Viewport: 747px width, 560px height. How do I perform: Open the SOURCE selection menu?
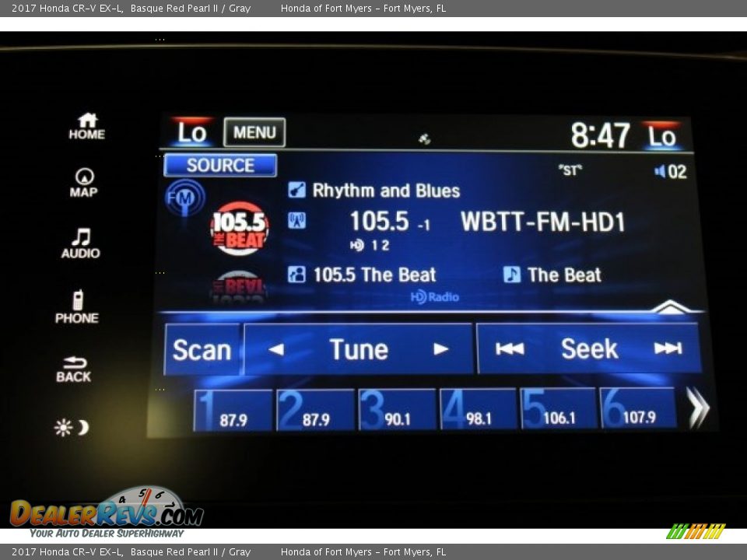[220, 166]
